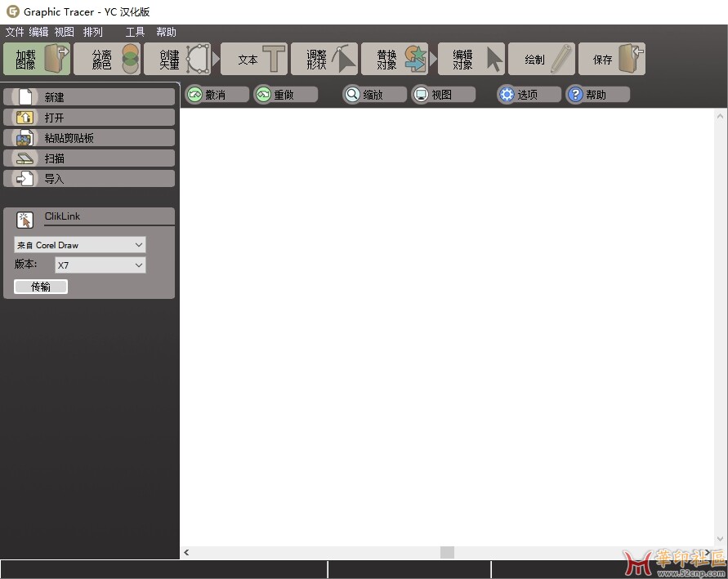Viewport: 728px width, 579px height.
Task: Open the 工具 (Tools) menu
Action: point(135,32)
